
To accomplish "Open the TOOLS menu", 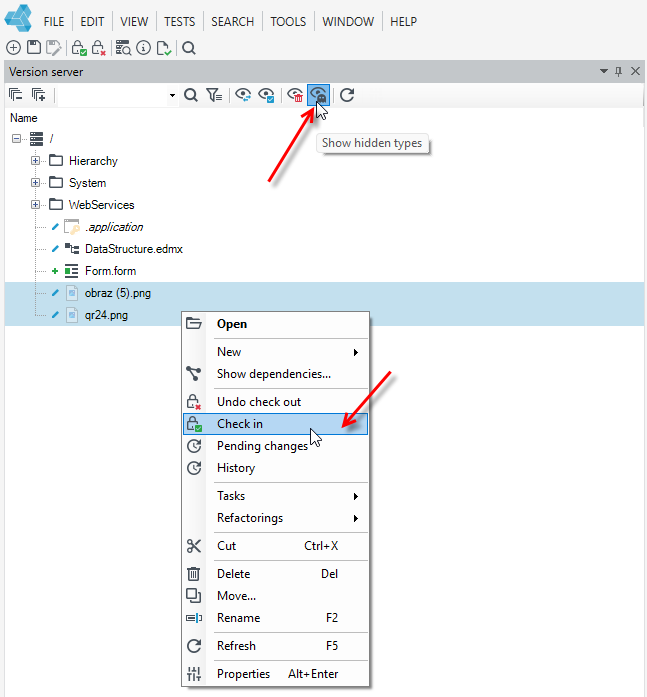I will point(288,21).
